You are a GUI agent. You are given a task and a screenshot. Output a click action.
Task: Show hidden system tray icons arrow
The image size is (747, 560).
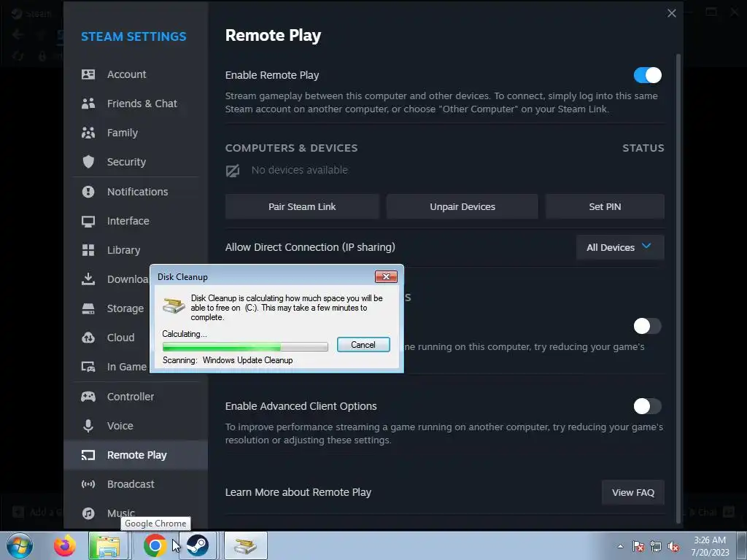[620, 546]
